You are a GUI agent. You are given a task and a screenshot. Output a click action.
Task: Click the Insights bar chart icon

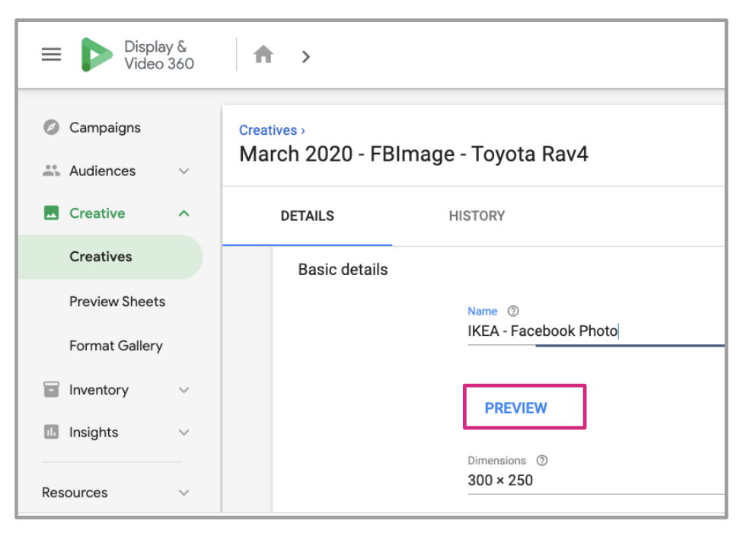(x=51, y=433)
